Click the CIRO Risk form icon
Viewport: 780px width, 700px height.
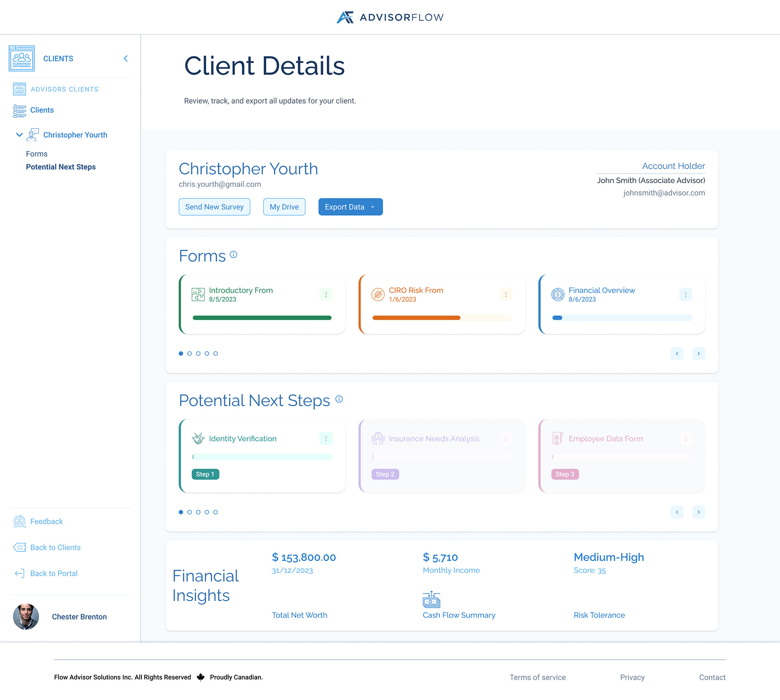(x=377, y=294)
